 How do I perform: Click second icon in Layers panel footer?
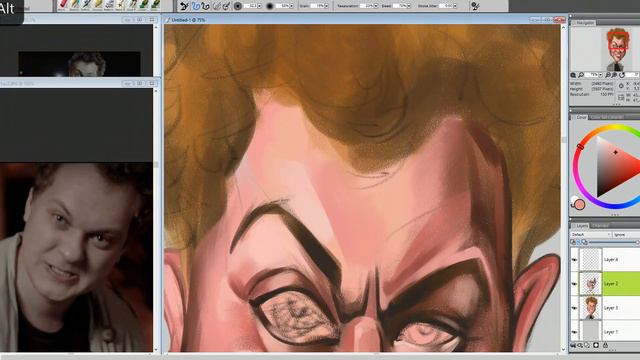pos(580,345)
